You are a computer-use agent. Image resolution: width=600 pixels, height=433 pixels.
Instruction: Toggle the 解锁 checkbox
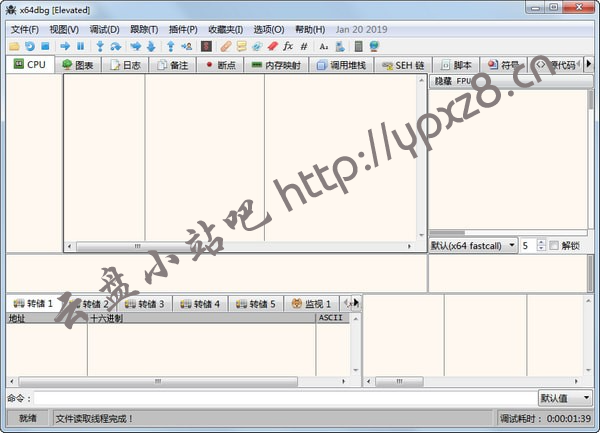click(554, 246)
